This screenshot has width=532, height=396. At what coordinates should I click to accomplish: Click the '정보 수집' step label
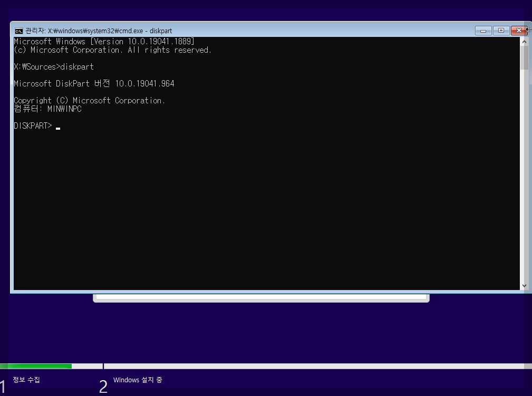(x=26, y=380)
